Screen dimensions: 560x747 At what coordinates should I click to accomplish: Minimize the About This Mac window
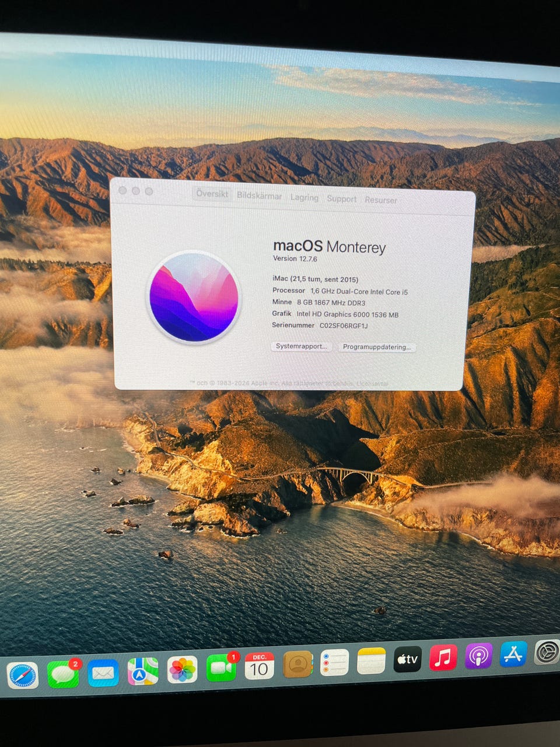(135, 190)
